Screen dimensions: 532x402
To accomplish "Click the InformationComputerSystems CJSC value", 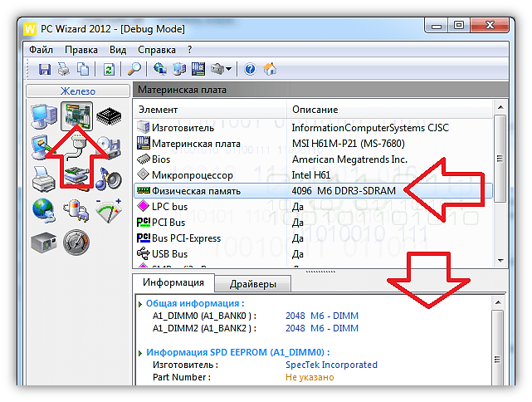I will coord(370,128).
